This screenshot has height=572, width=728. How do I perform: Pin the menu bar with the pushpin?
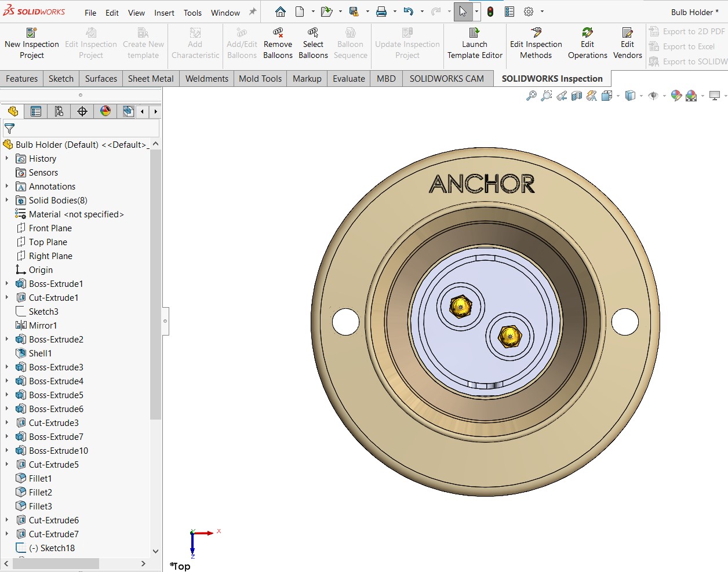[253, 12]
